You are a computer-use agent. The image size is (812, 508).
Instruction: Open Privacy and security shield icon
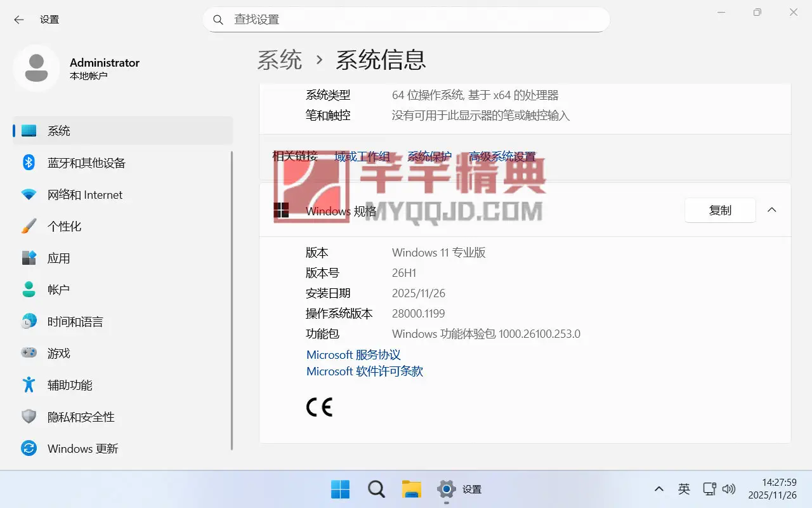pyautogui.click(x=29, y=417)
